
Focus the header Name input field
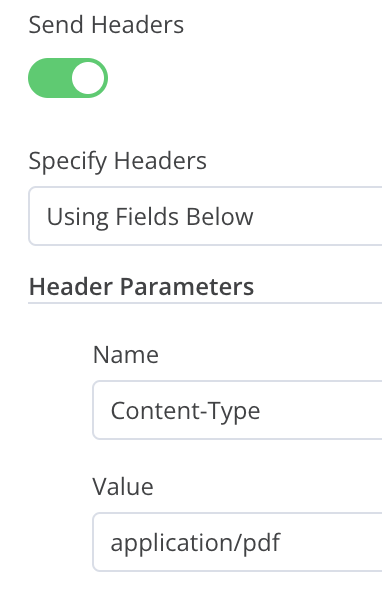[237, 410]
